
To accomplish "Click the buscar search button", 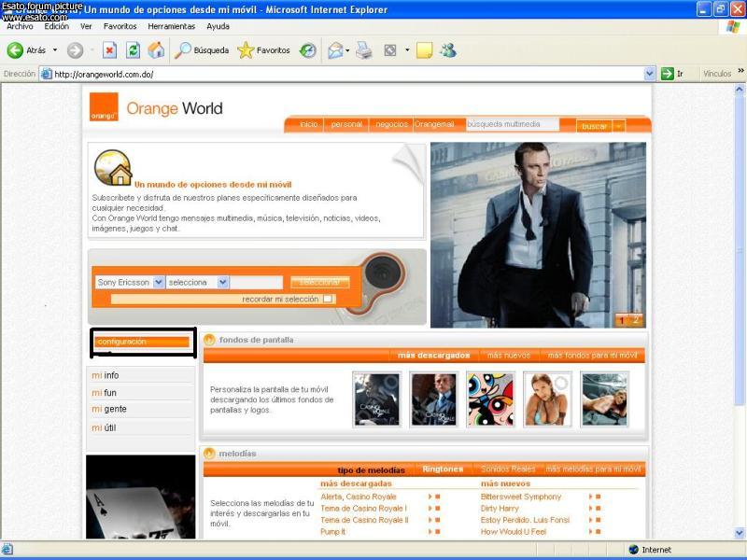I will tap(594, 126).
